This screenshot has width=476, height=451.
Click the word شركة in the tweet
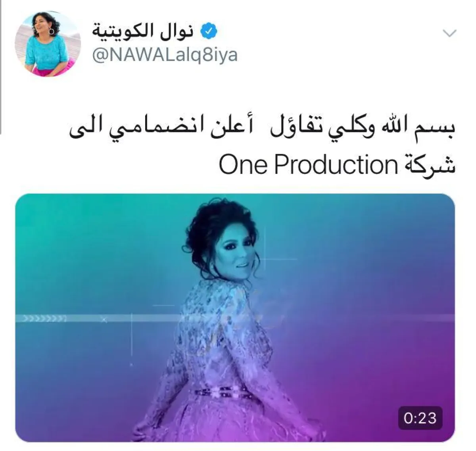tap(430, 164)
